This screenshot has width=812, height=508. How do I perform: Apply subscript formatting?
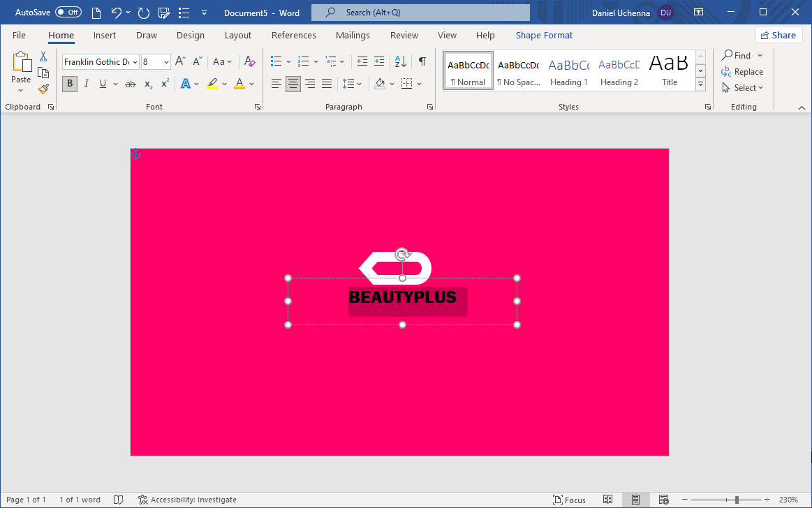point(148,84)
